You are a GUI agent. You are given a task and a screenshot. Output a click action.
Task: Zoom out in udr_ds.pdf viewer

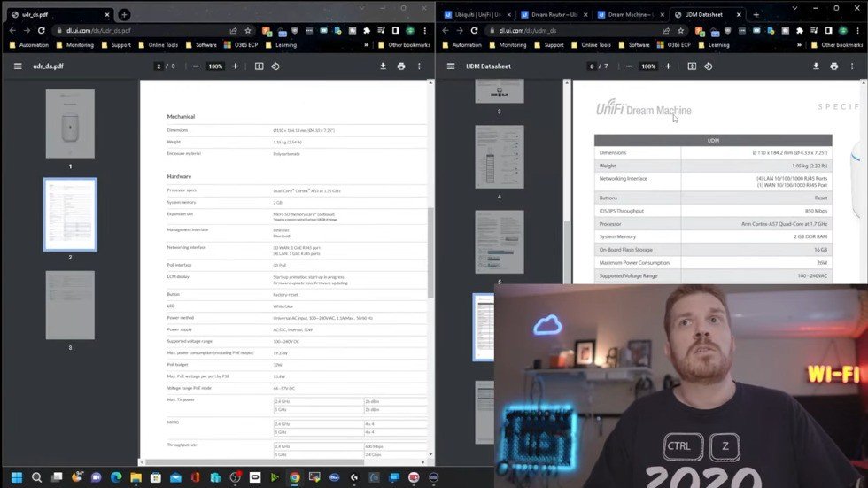[x=196, y=66]
